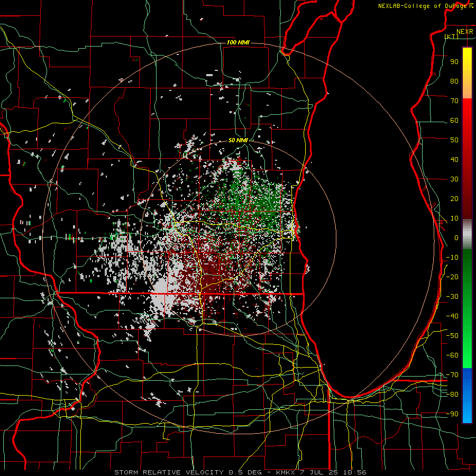
Task: Click the -20 value on velocity scale
Action: pyautogui.click(x=452, y=277)
